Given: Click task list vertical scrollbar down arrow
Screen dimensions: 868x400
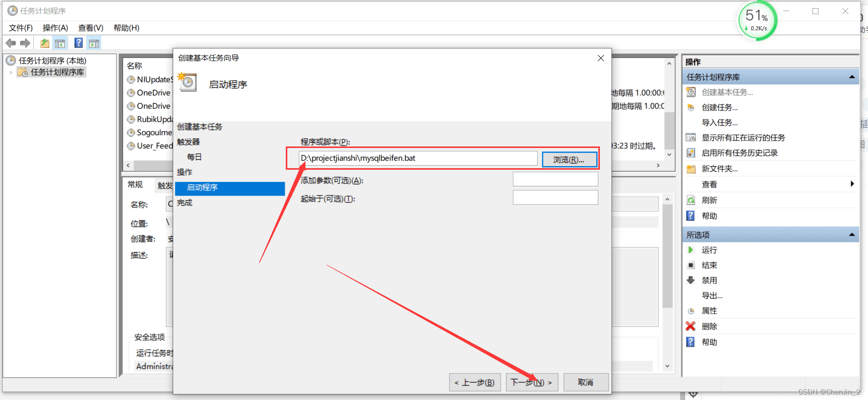Looking at the screenshot, I should [670, 155].
